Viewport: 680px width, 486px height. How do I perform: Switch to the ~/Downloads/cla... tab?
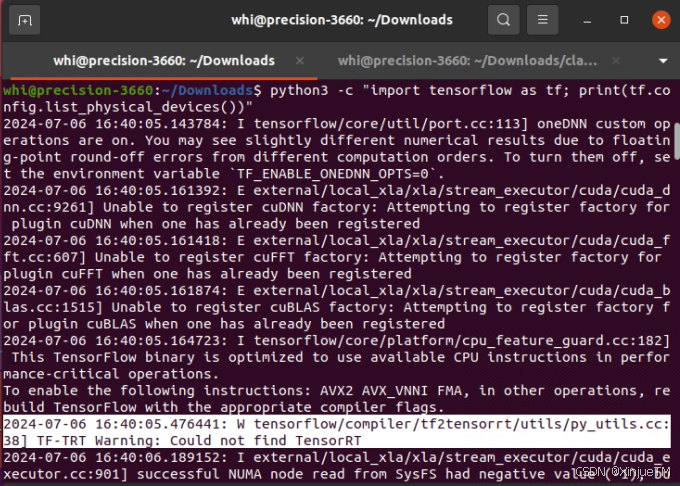pyautogui.click(x=468, y=61)
